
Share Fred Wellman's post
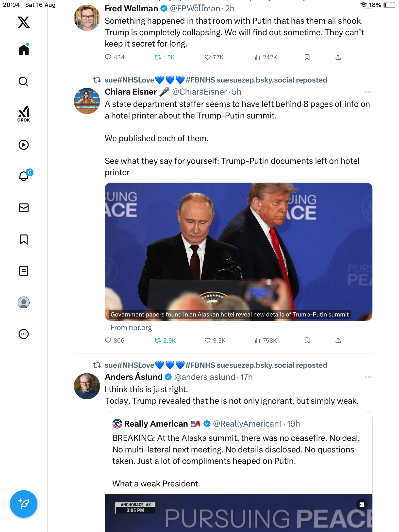(338, 57)
